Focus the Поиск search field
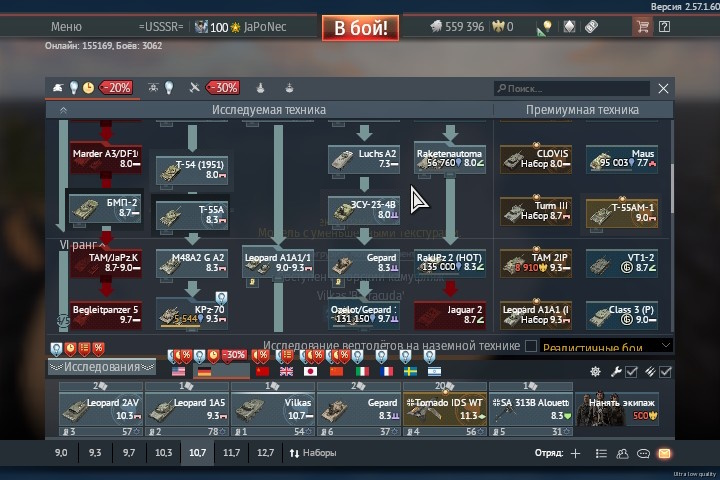The width and height of the screenshot is (720, 480). [572, 88]
